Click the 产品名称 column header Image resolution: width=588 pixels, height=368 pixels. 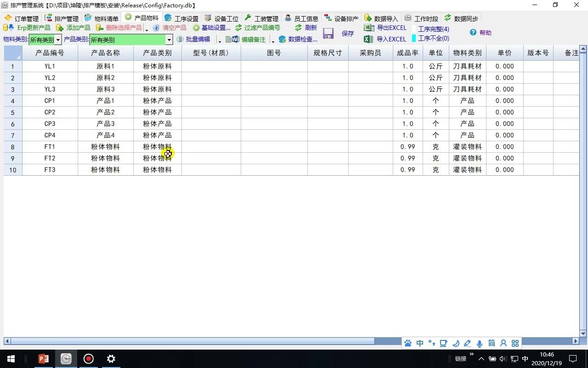106,53
